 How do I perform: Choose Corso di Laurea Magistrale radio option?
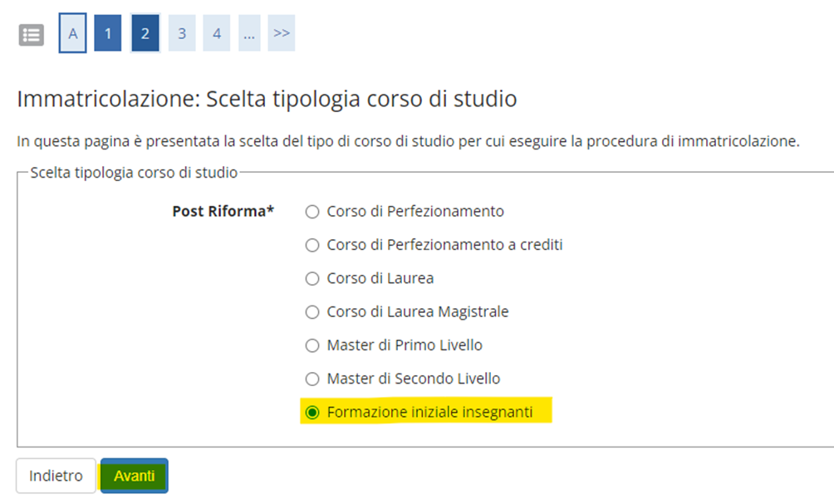coord(312,312)
